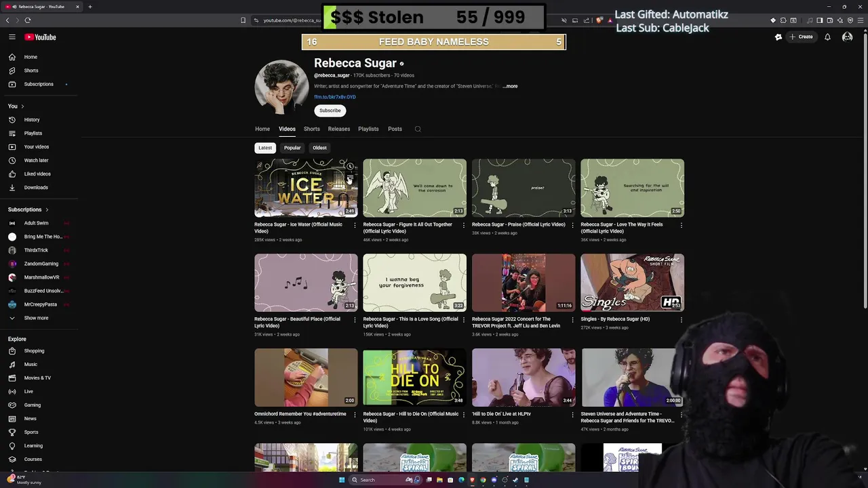The image size is (868, 488).
Task: Filter videos by Latest
Action: point(265,148)
